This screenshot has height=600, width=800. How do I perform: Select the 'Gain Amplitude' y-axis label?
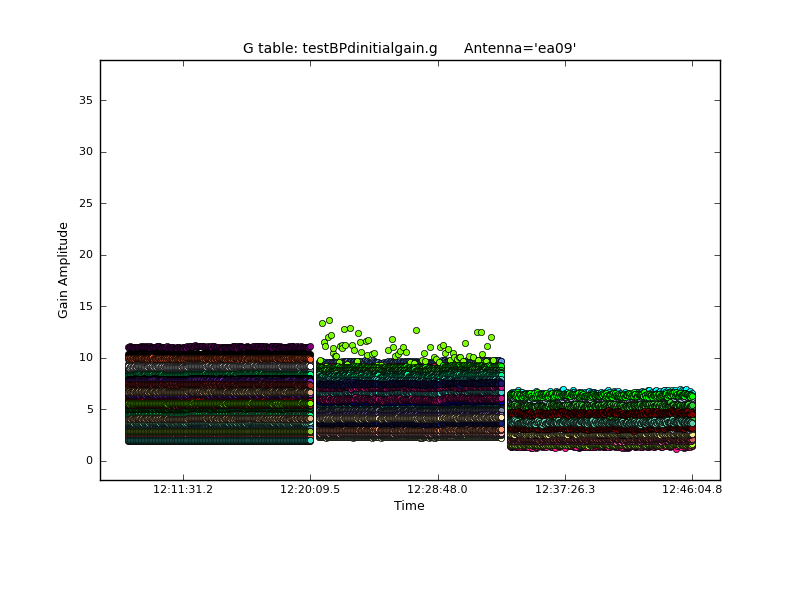click(x=63, y=270)
